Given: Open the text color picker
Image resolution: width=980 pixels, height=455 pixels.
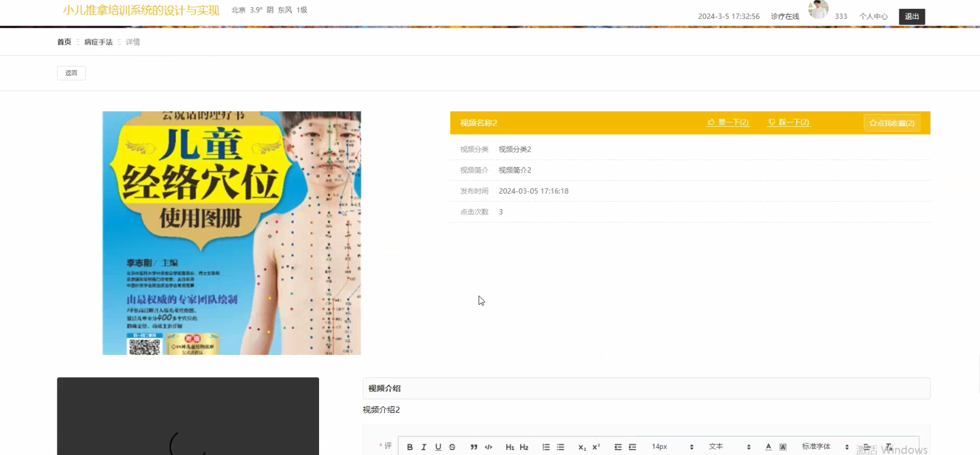Looking at the screenshot, I should [768, 447].
